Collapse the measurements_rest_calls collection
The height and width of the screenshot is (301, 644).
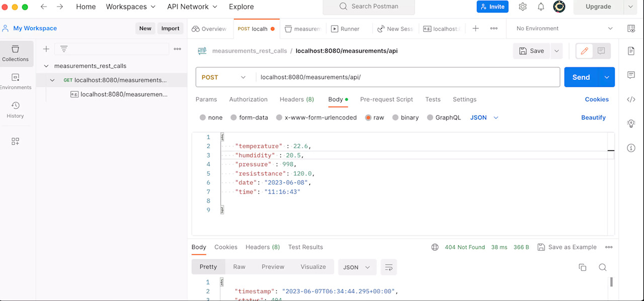[x=46, y=66]
